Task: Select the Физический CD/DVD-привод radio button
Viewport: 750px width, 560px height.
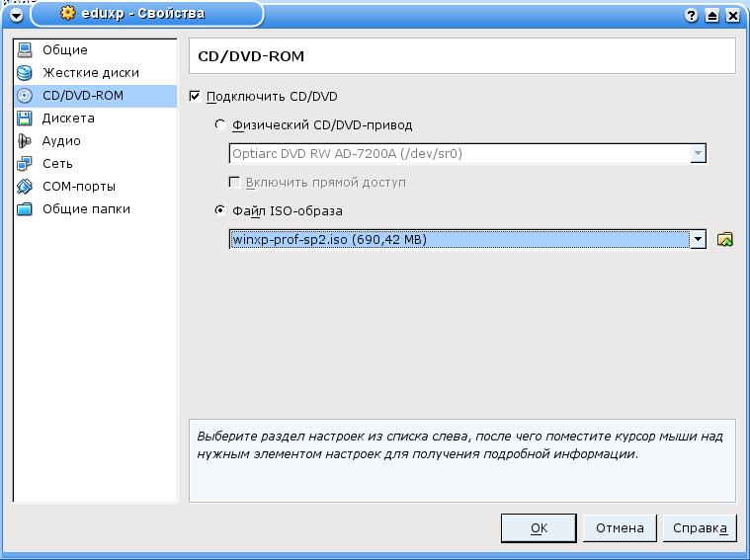Action: coord(220,124)
